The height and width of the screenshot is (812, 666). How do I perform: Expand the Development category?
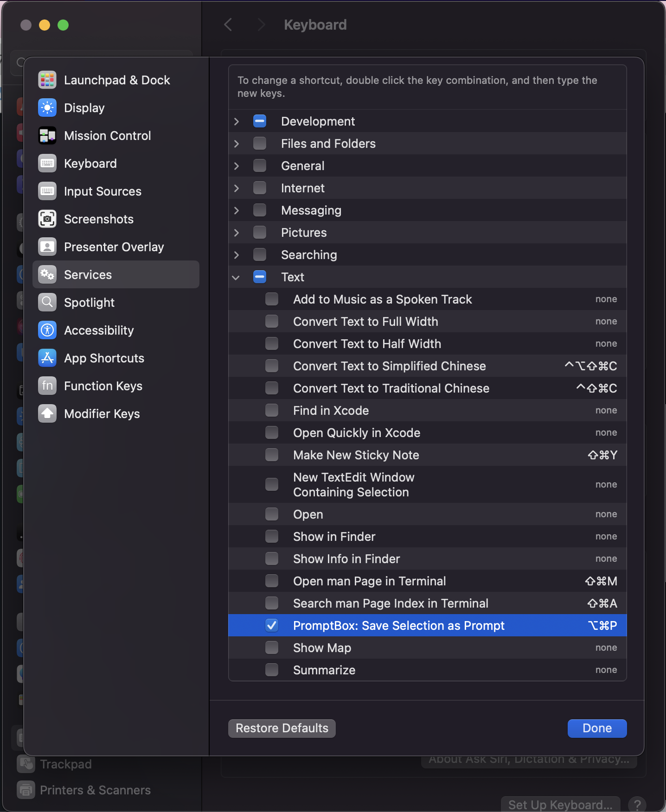point(237,121)
